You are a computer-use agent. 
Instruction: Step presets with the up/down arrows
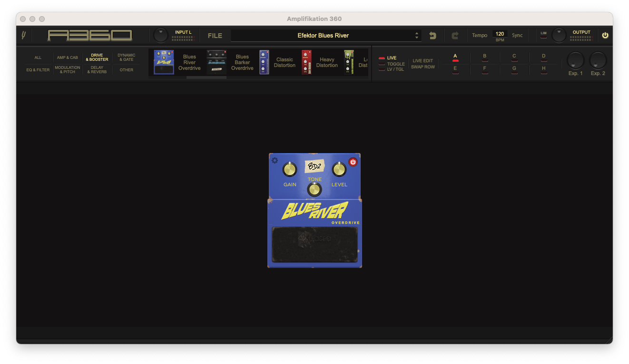[x=417, y=36]
